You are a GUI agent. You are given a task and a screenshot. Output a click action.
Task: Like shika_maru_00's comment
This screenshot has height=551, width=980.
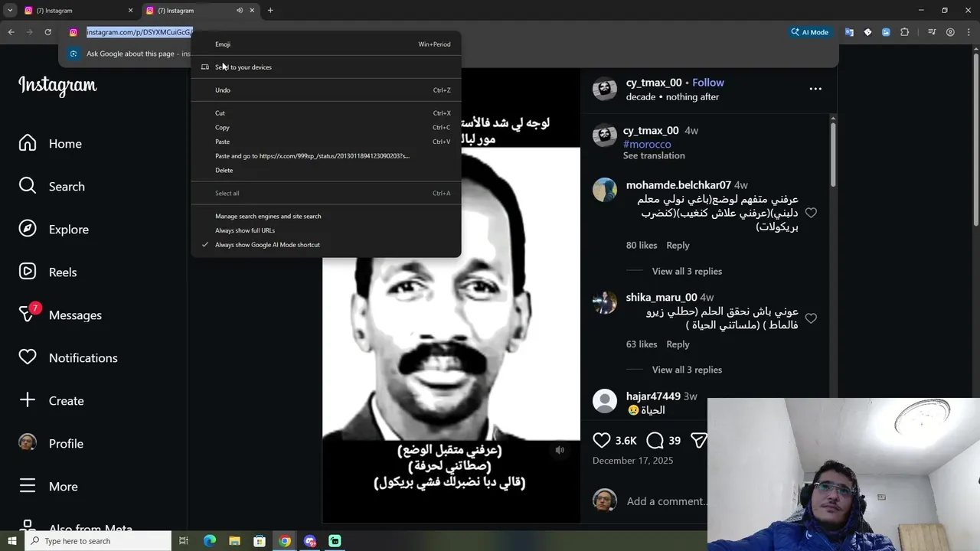pyautogui.click(x=811, y=318)
